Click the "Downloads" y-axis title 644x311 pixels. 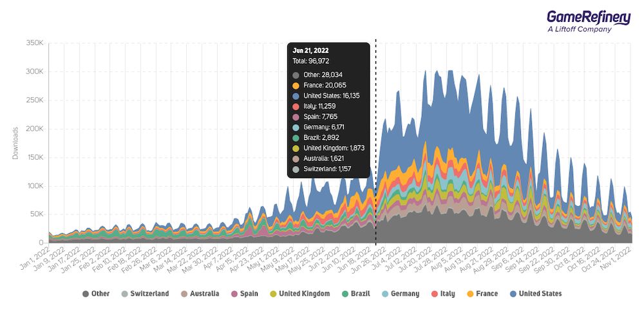(15, 143)
